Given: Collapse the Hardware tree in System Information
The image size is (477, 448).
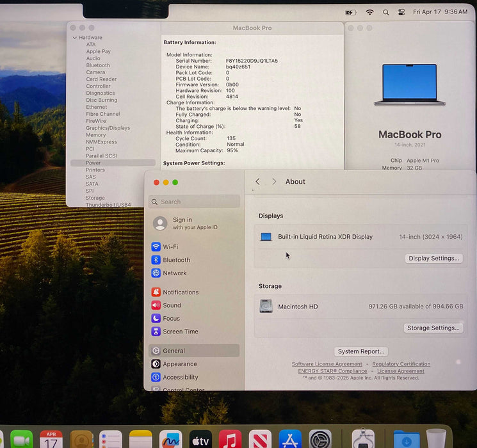Looking at the screenshot, I should pyautogui.click(x=74, y=38).
